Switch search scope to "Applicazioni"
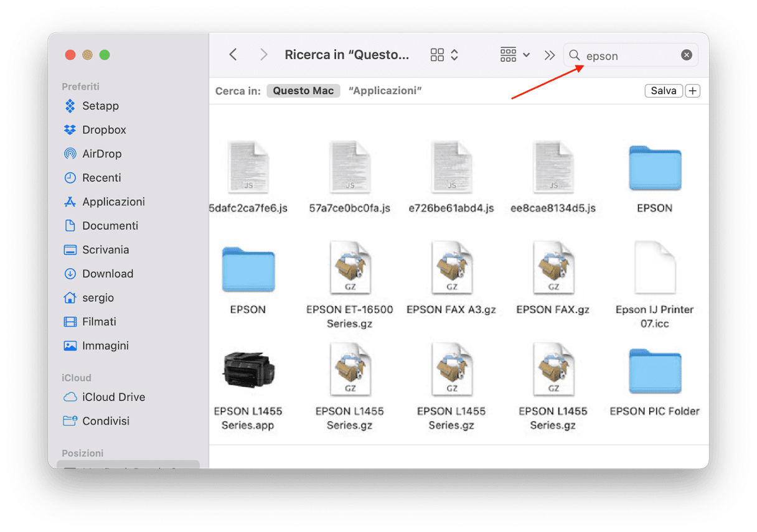The image size is (757, 532). coord(385,91)
